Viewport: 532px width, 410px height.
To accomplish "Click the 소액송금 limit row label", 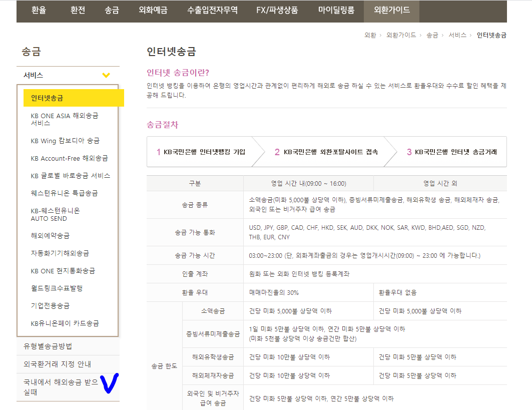I will pos(213,311).
